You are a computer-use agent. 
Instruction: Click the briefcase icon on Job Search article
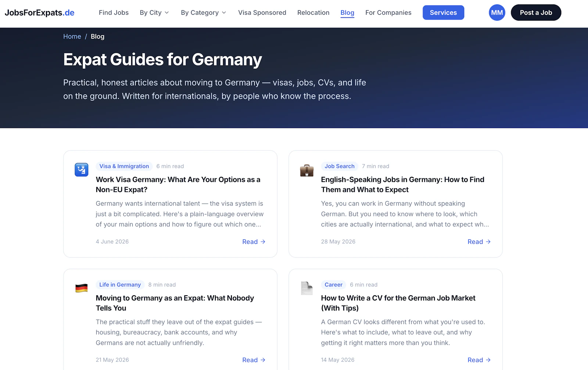tap(306, 170)
